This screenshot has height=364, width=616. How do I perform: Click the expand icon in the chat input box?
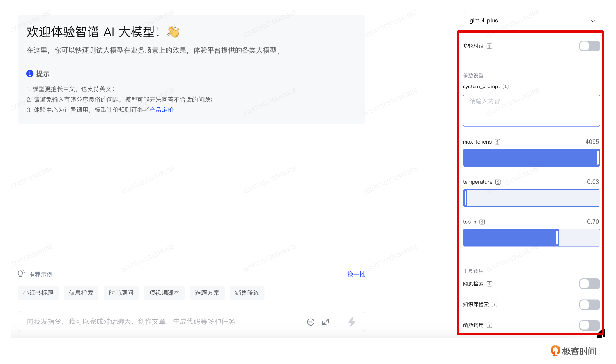click(x=326, y=322)
